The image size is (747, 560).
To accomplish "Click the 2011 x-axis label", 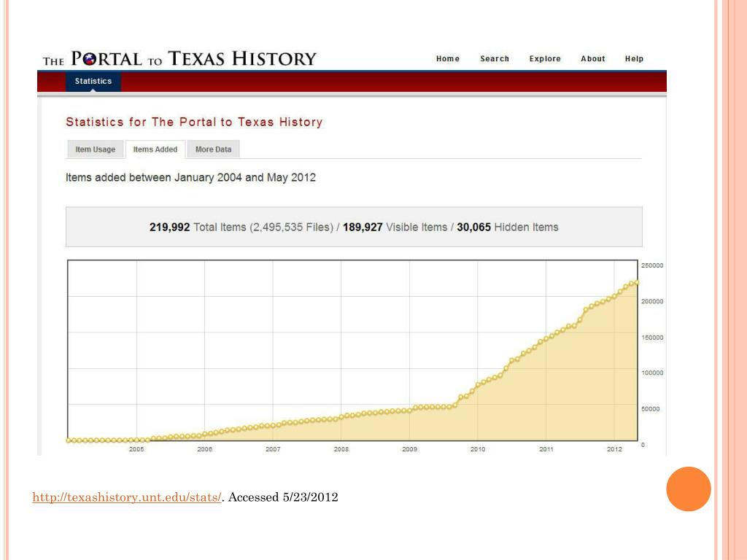I will click(x=546, y=449).
